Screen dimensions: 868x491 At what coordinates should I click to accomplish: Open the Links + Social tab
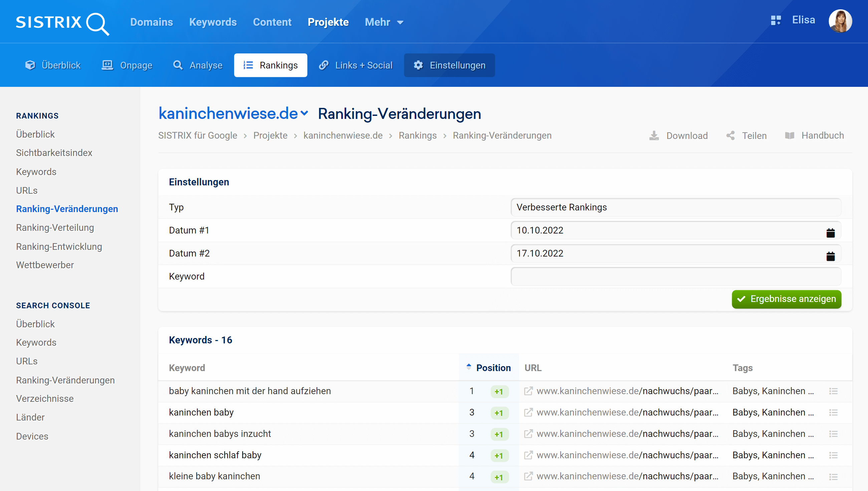[356, 65]
